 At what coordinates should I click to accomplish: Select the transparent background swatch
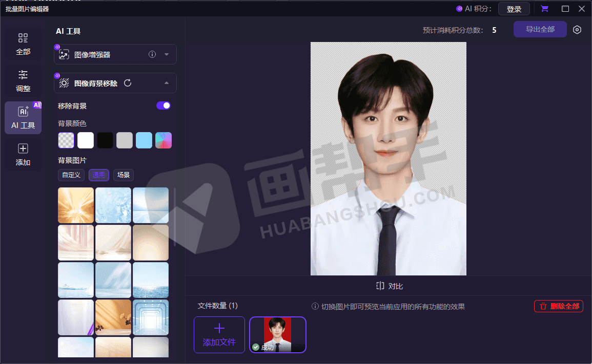[66, 140]
